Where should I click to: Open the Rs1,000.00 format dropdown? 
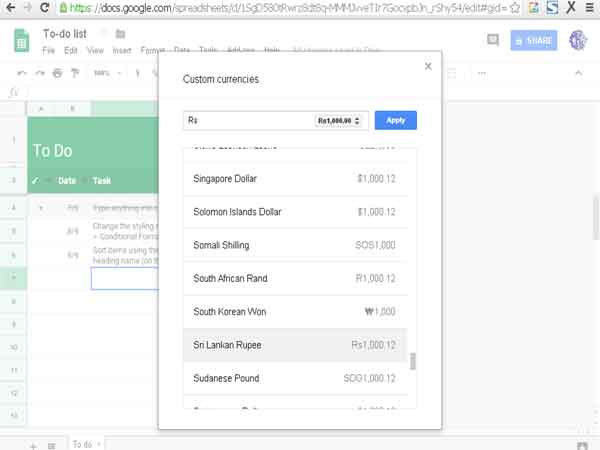point(338,121)
